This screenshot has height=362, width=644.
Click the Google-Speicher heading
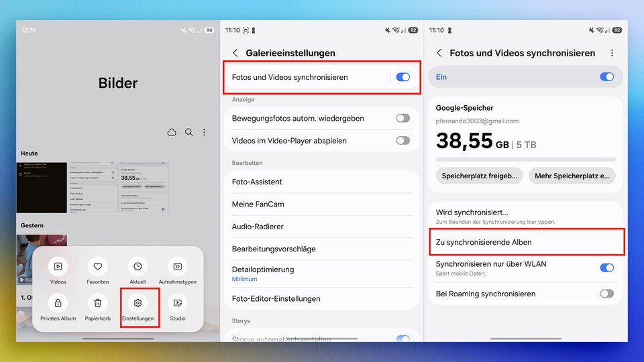tap(464, 108)
